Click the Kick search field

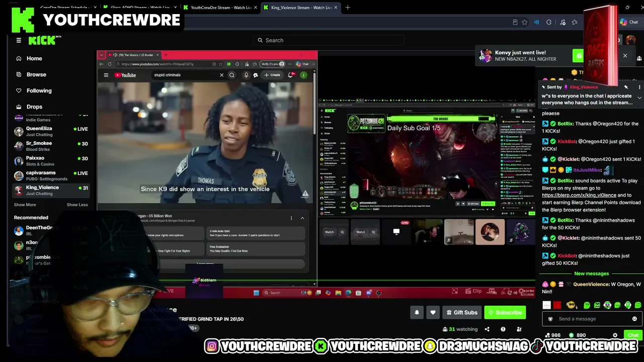pyautogui.click(x=329, y=40)
